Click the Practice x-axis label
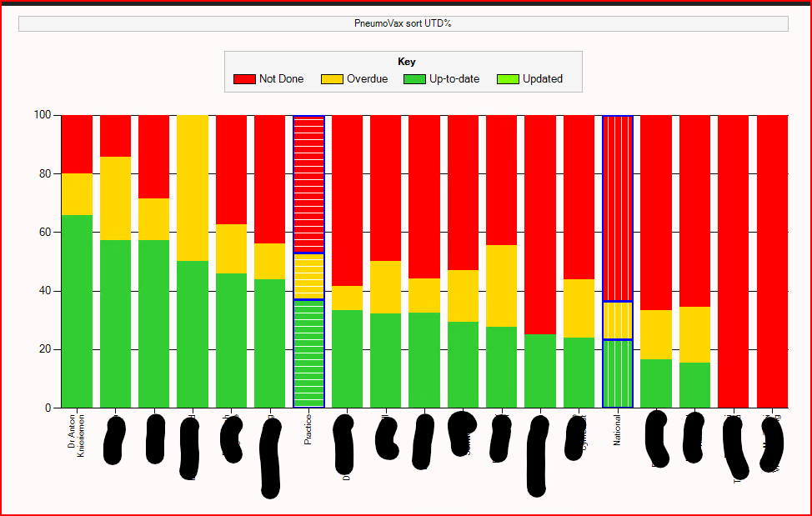 pos(308,429)
